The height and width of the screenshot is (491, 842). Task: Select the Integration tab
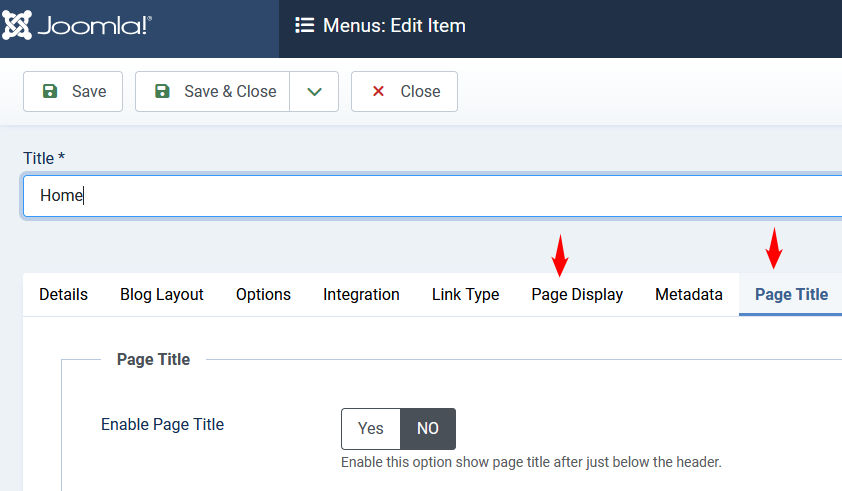(361, 295)
